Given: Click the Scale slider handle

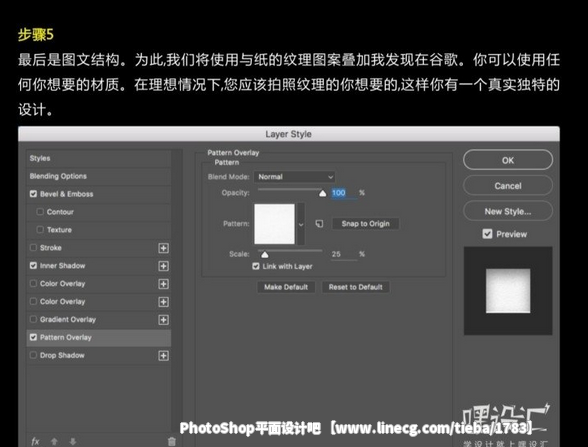Looking at the screenshot, I should point(265,255).
